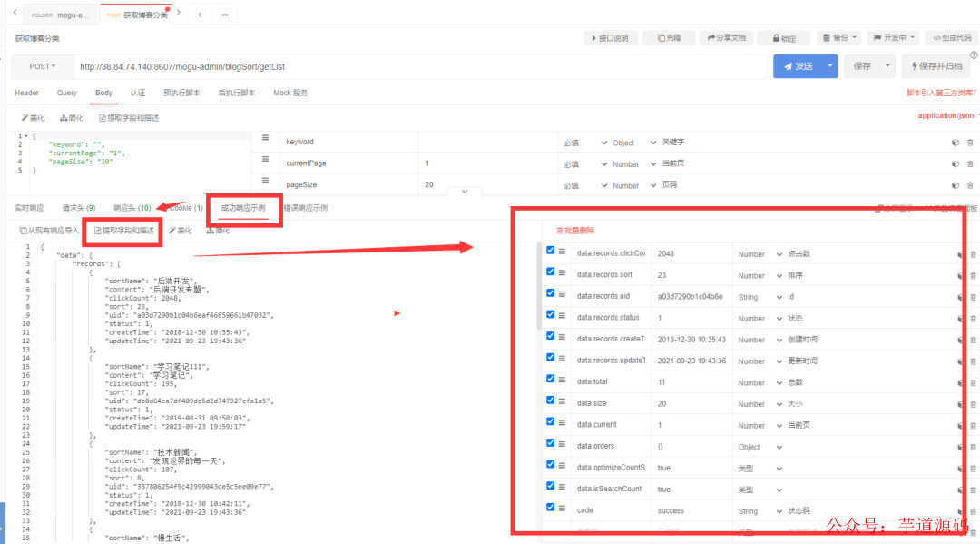The image size is (980, 544).
Task: Open the POST method dropdown
Action: coord(43,66)
